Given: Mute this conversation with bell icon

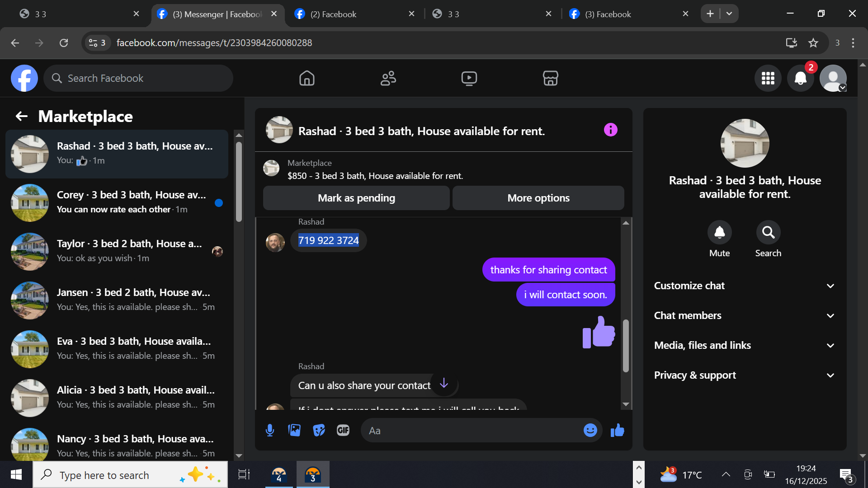Looking at the screenshot, I should (720, 232).
